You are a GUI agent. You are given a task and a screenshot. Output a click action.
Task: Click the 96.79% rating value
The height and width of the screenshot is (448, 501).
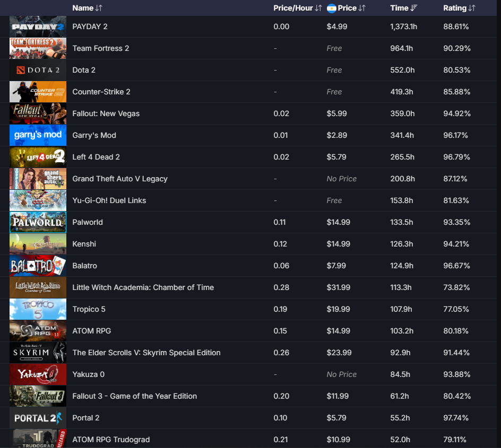coord(456,157)
